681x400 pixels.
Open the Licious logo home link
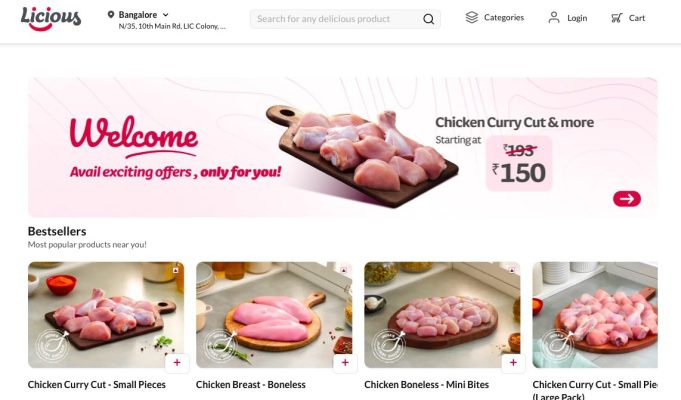[51, 19]
